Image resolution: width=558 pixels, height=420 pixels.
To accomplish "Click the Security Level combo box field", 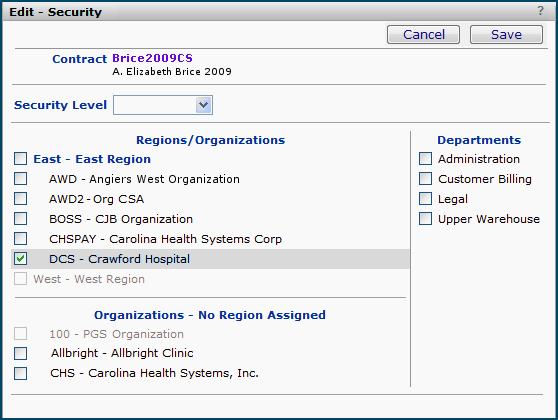I will (x=163, y=105).
